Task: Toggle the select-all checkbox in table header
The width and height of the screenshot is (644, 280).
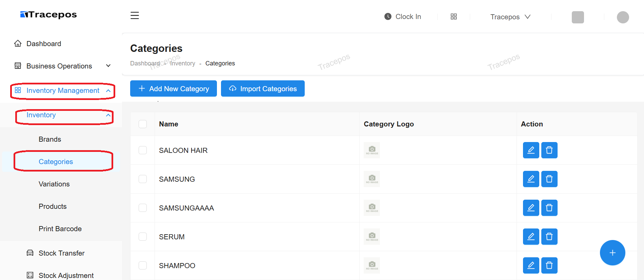Action: click(143, 124)
